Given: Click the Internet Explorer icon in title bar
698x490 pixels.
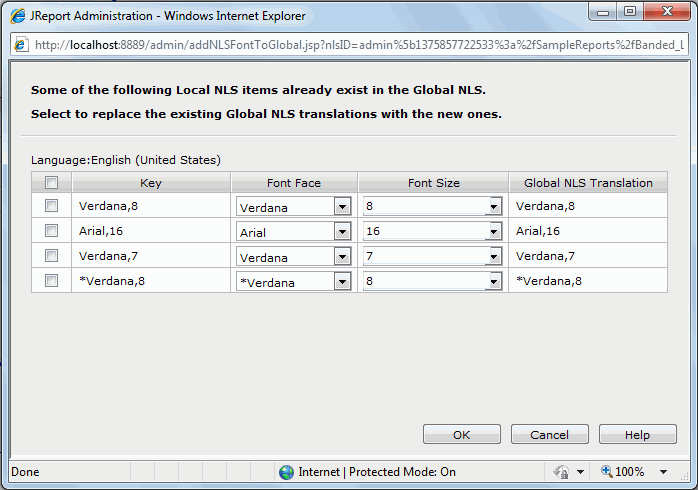Looking at the screenshot, I should coord(18,16).
